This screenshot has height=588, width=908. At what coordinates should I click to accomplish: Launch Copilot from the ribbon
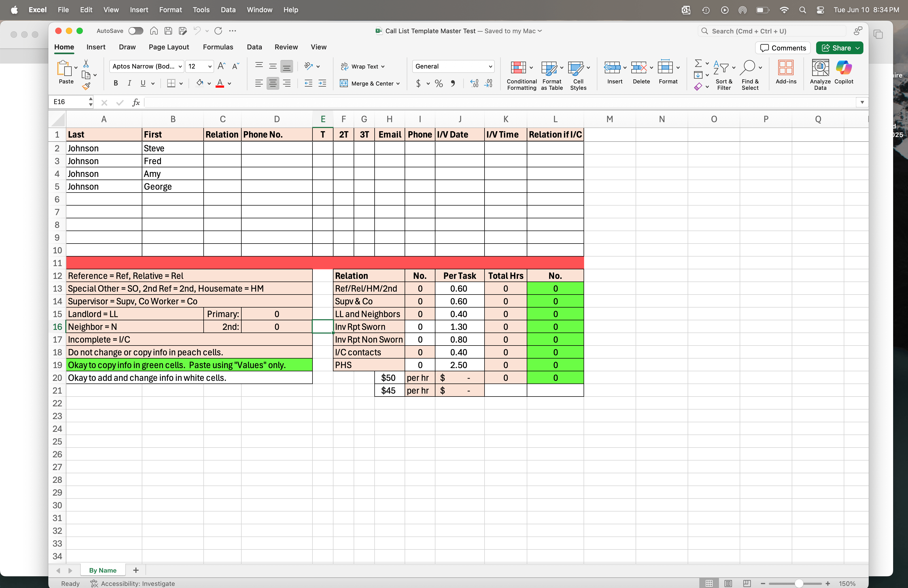click(844, 73)
